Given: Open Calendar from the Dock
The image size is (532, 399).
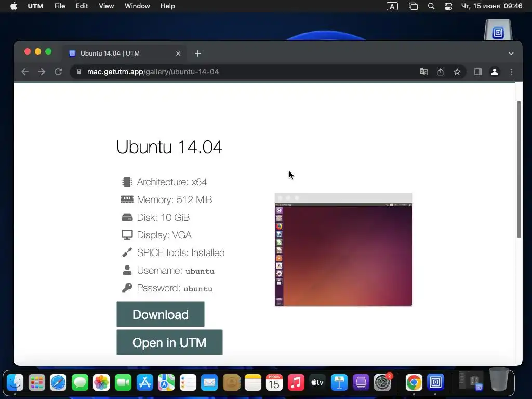Looking at the screenshot, I should tap(274, 383).
